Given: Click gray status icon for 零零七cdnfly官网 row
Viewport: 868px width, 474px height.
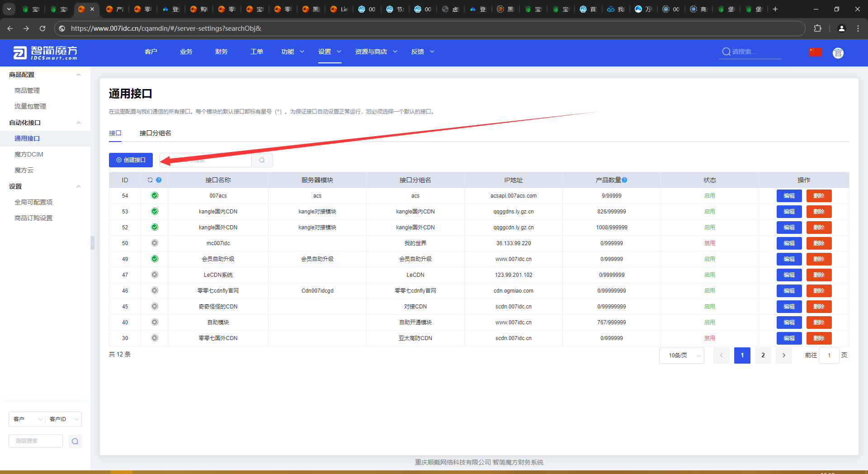Looking at the screenshot, I should coord(155,290).
